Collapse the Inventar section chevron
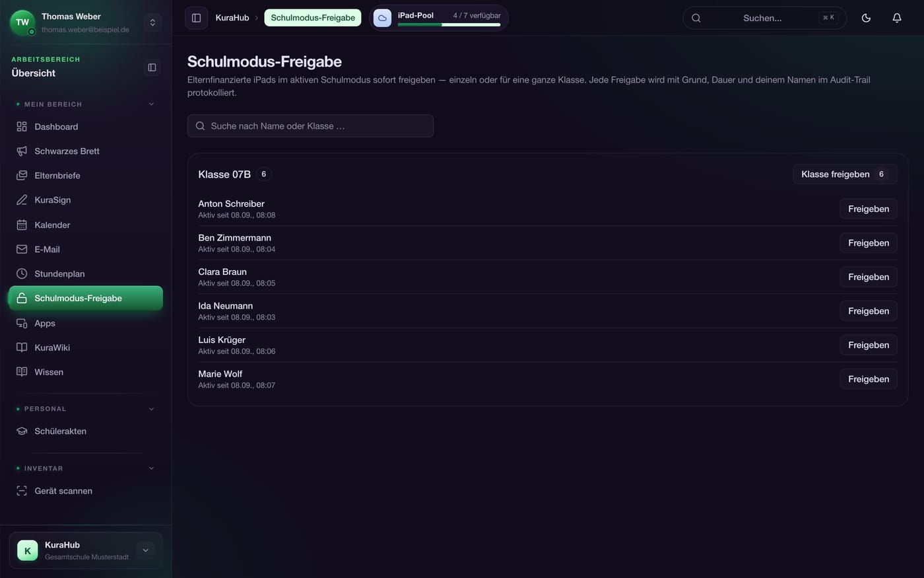 (x=151, y=468)
